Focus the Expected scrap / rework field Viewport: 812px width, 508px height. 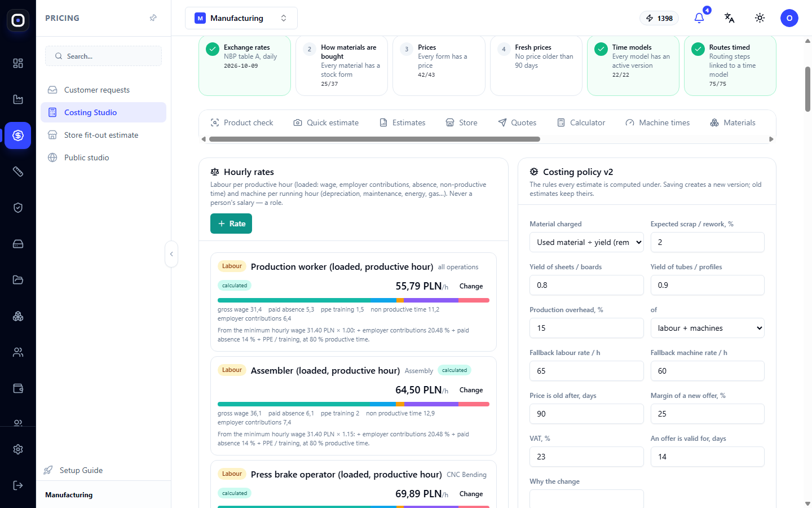707,242
